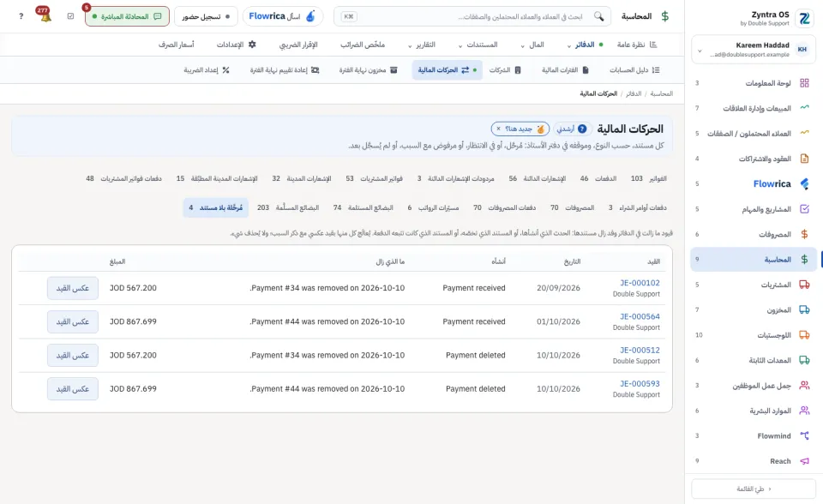
Task: Open the الإقرار الضريبي tab
Action: pyautogui.click(x=298, y=45)
